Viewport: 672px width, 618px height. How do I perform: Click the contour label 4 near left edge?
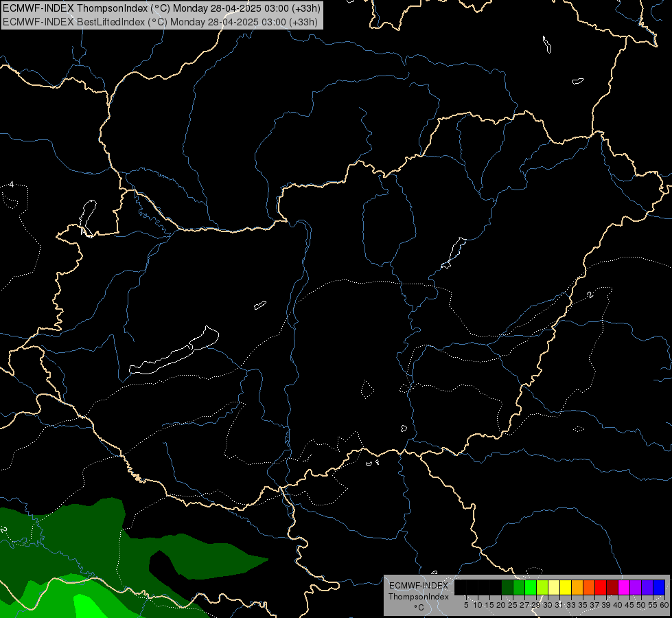point(12,185)
